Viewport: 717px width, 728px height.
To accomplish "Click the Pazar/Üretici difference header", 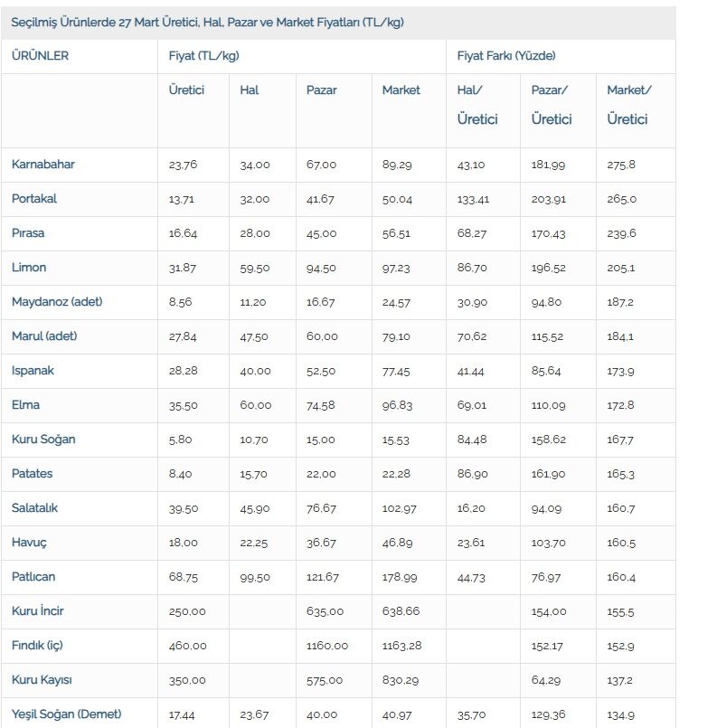I will pyautogui.click(x=552, y=105).
